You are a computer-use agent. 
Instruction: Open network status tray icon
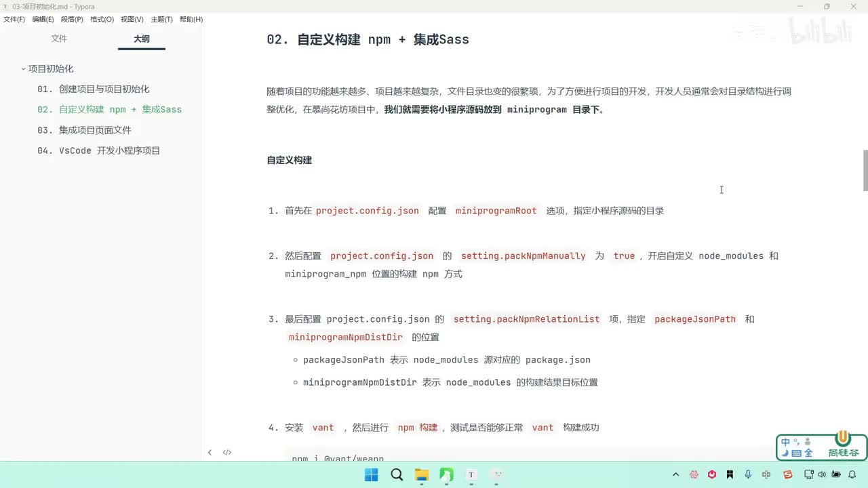808,474
